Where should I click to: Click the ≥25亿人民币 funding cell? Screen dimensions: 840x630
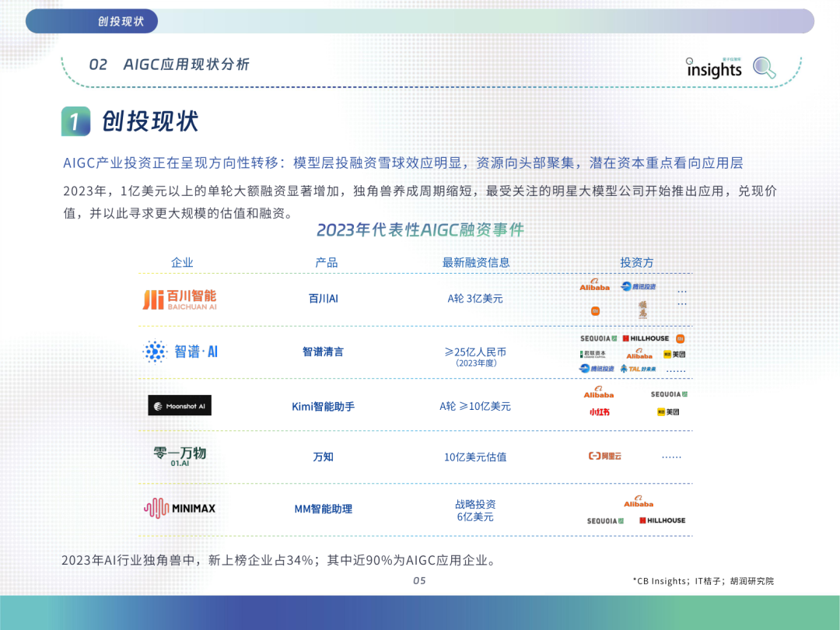[476, 356]
